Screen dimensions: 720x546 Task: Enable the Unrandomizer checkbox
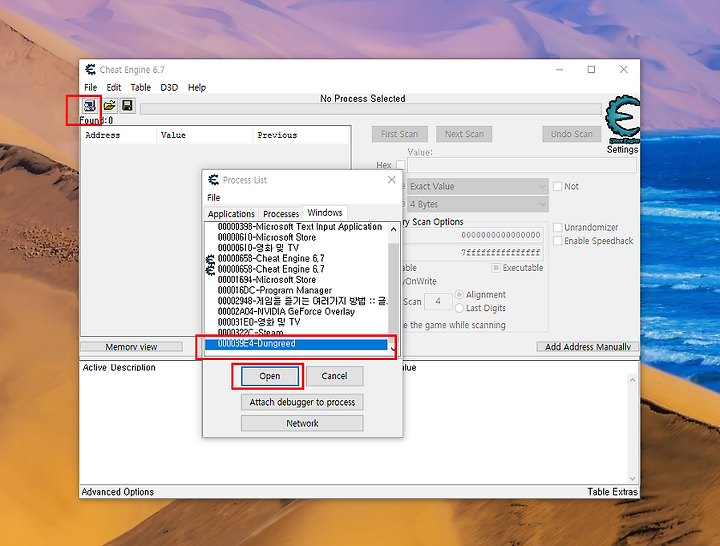557,227
